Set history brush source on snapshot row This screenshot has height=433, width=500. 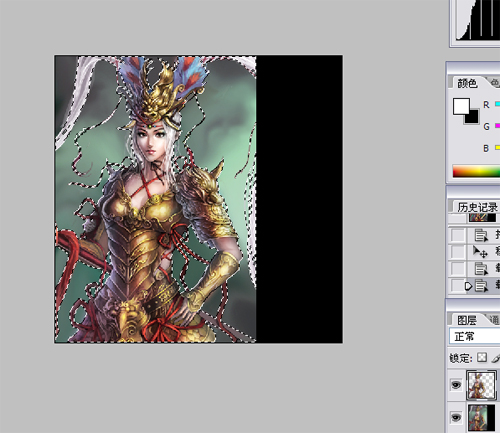pyautogui.click(x=457, y=218)
